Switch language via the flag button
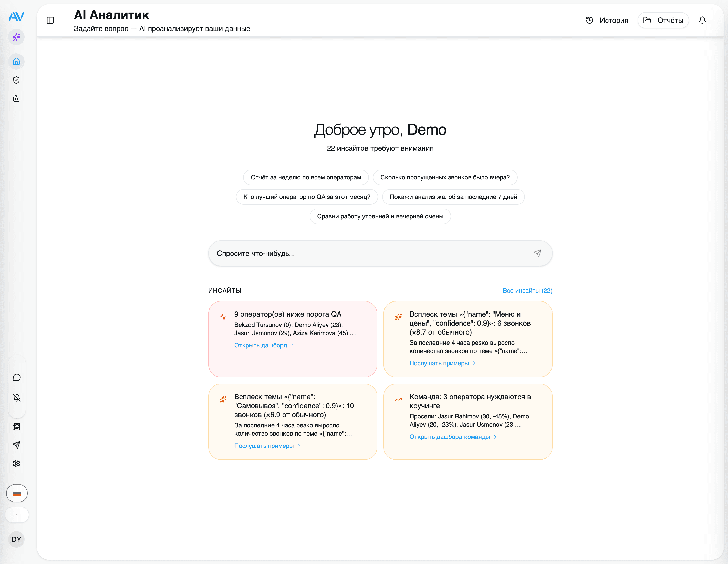 (17, 493)
